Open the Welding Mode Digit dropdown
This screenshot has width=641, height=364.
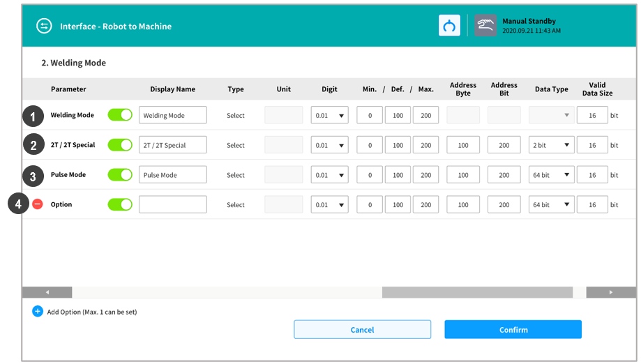[x=329, y=116]
